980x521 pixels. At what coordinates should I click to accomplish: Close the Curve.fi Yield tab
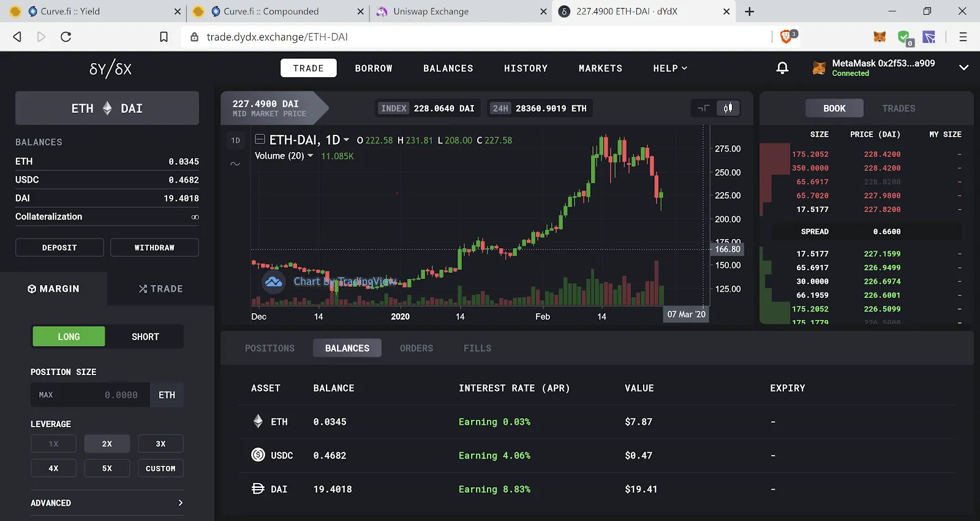point(178,11)
